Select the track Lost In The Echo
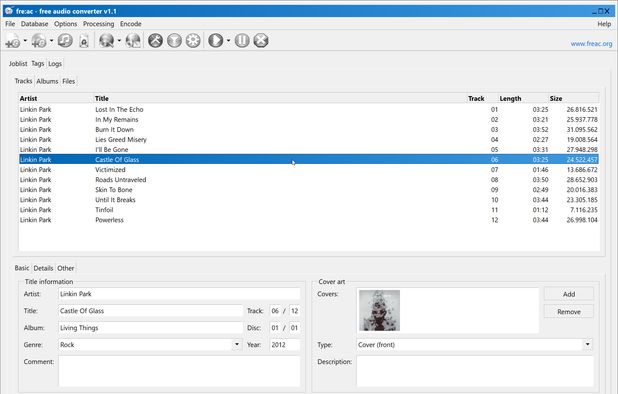 pyautogui.click(x=309, y=110)
